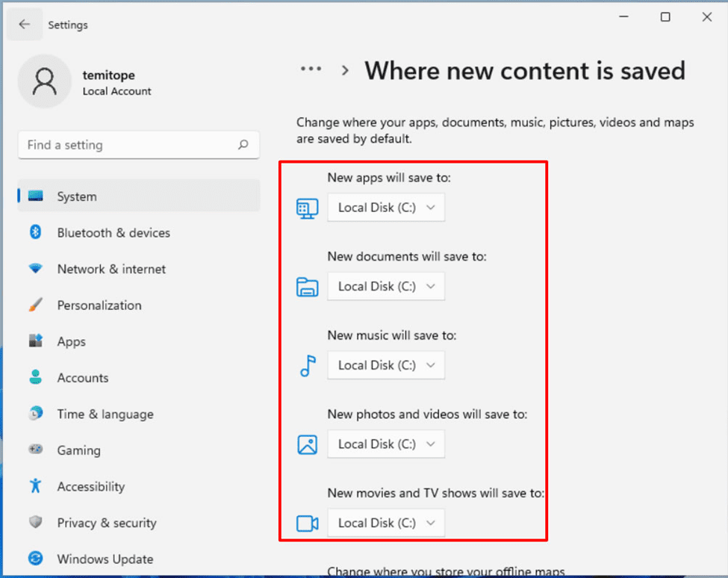
Task: Go to Apps settings category
Action: coord(72,342)
